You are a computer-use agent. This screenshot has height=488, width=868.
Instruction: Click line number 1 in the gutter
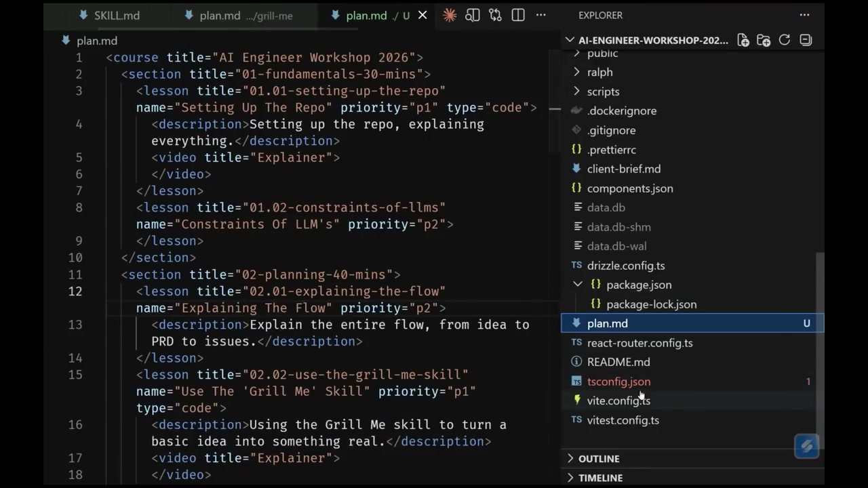(x=79, y=58)
